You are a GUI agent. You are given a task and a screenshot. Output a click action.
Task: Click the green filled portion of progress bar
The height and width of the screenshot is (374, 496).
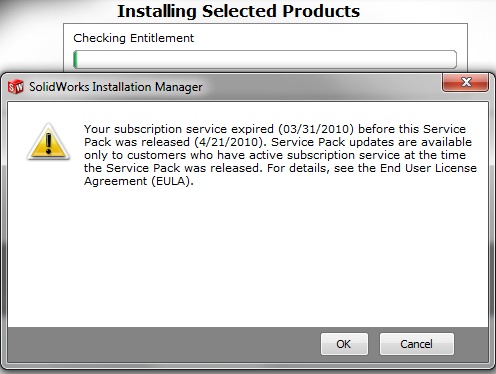tap(75, 60)
